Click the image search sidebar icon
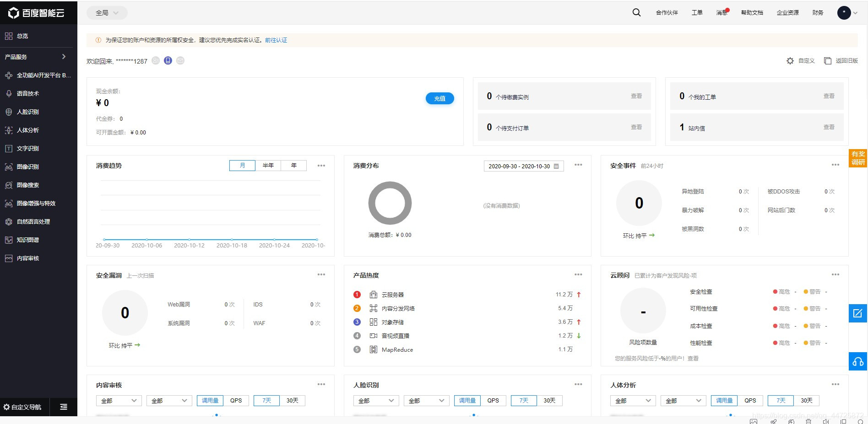This screenshot has height=424, width=868. (9, 185)
